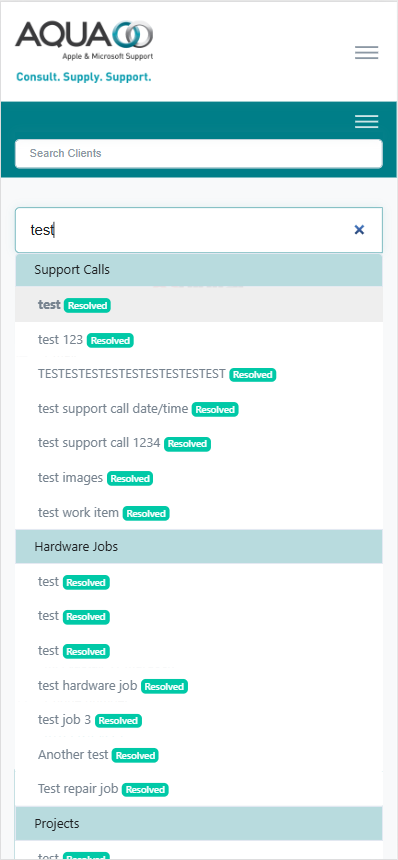Screen dimensions: 398x860
Task: Open the 'test images' result
Action: point(198,478)
